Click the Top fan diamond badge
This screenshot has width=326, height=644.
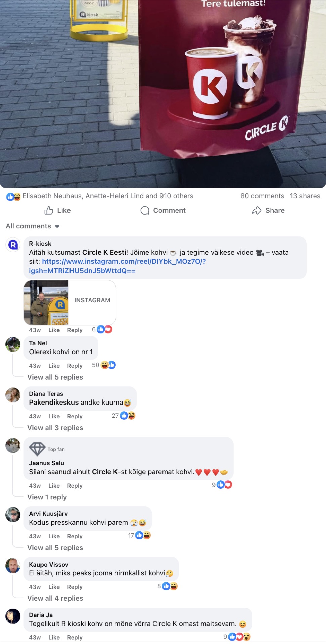37,449
